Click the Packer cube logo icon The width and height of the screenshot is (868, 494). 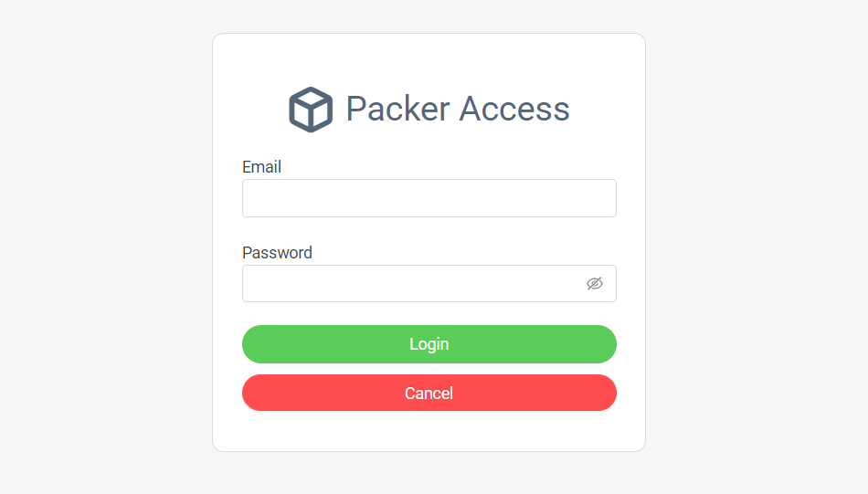pos(311,110)
